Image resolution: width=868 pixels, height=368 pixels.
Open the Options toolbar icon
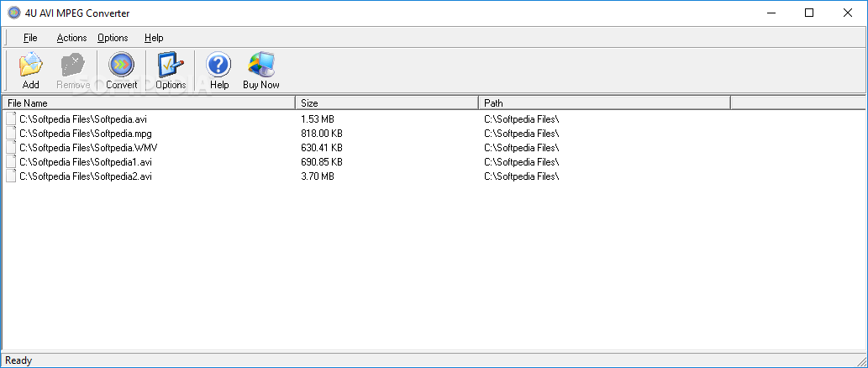tap(171, 65)
